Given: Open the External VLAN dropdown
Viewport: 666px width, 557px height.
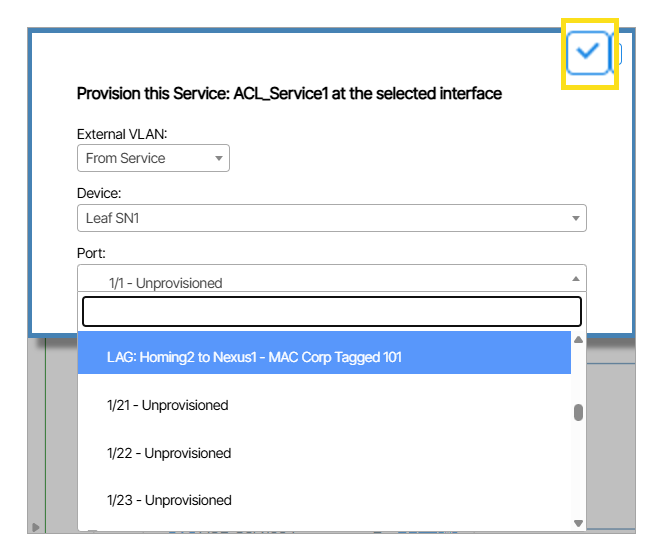Looking at the screenshot, I should pos(153,158).
